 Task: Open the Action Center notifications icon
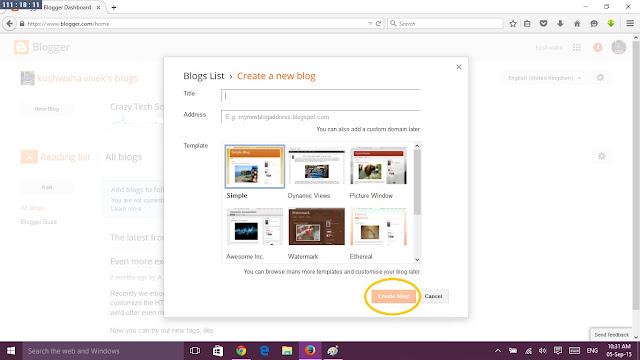pyautogui.click(x=558, y=351)
